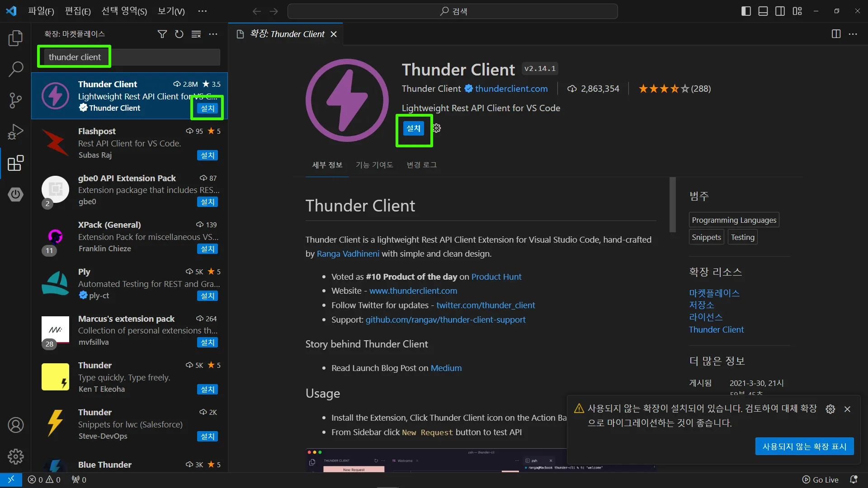Open extensions view more actions menu
Screen dimensions: 868x488
(213, 34)
